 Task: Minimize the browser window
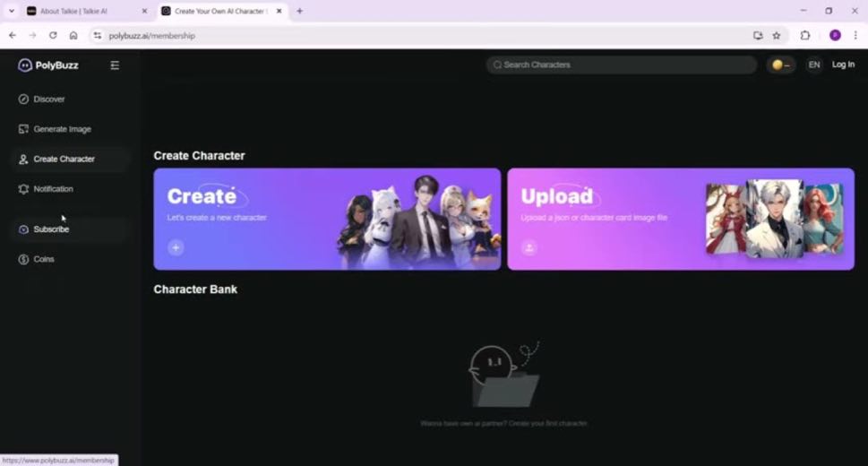tap(804, 11)
